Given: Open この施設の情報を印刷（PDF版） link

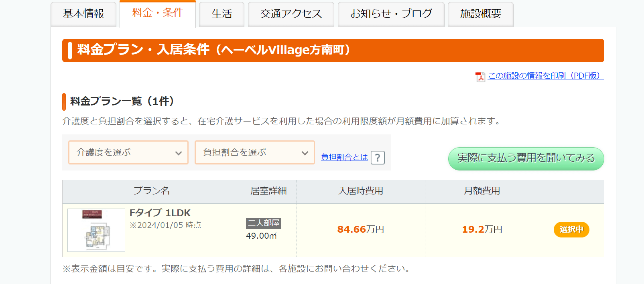Looking at the screenshot, I should 546,76.
